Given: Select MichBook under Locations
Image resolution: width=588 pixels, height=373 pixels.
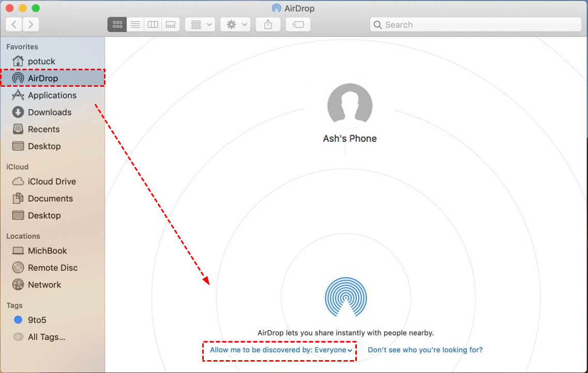Looking at the screenshot, I should (x=53, y=251).
